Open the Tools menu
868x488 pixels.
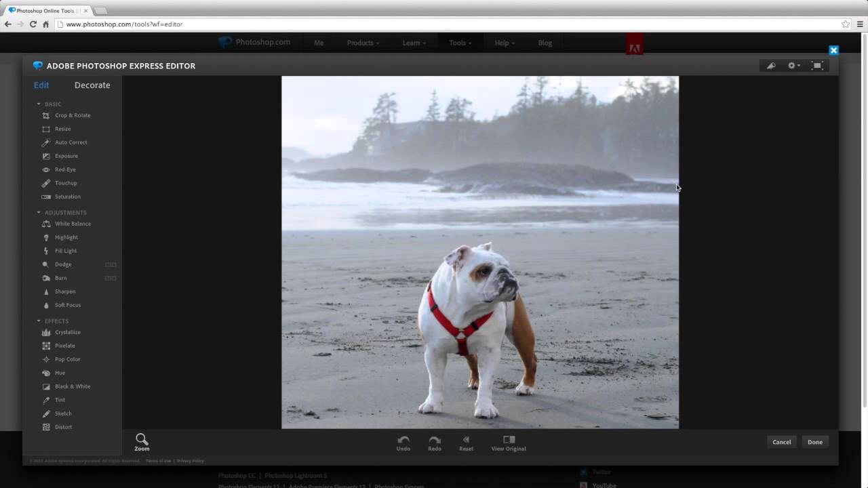coord(460,43)
